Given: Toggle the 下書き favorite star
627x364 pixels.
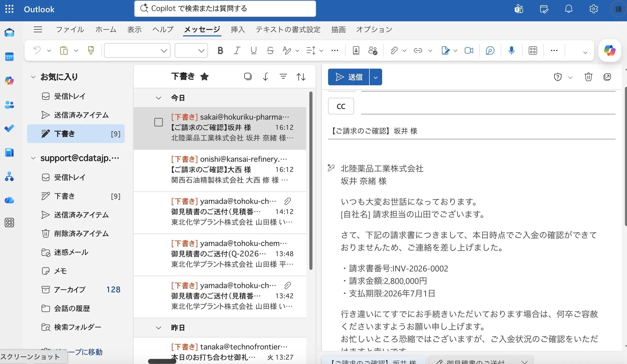Looking at the screenshot, I should [x=205, y=76].
